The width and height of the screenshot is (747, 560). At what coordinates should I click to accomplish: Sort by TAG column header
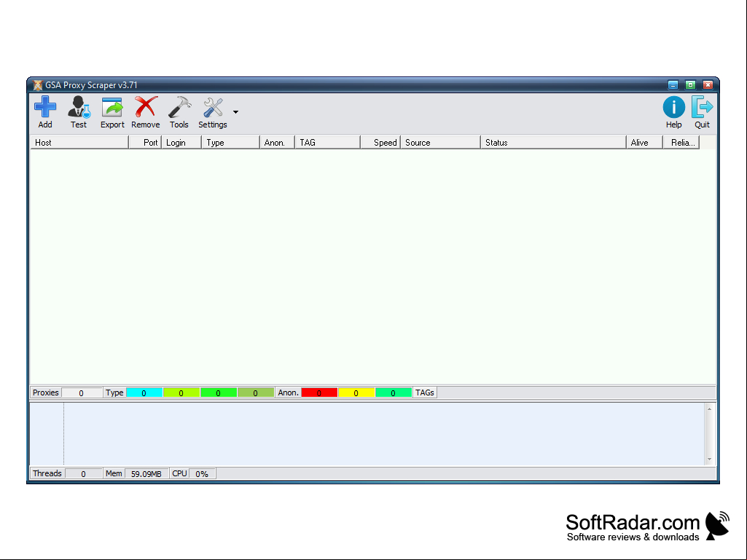[328, 143]
